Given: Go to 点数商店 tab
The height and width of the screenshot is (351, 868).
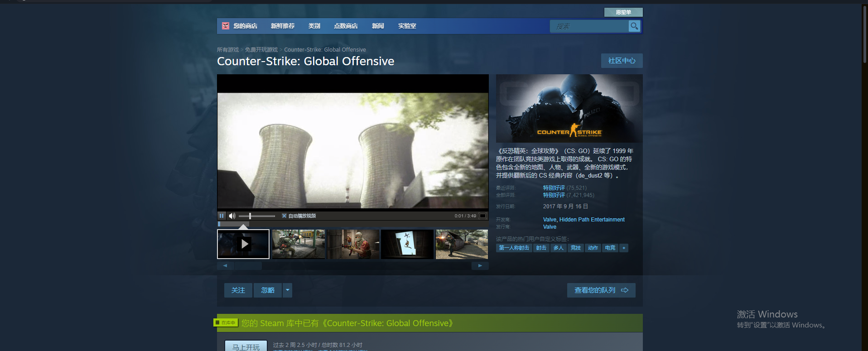Looking at the screenshot, I should pos(346,26).
